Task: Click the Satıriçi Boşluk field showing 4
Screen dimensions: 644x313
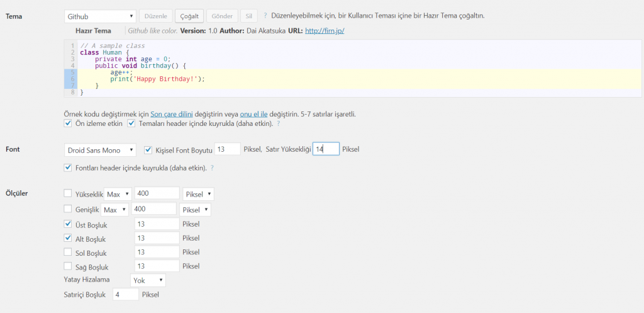Action: (126, 294)
